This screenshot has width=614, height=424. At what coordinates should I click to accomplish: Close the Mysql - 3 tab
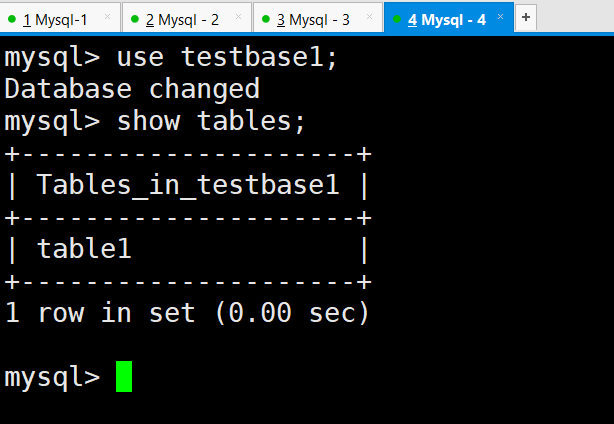[369, 17]
